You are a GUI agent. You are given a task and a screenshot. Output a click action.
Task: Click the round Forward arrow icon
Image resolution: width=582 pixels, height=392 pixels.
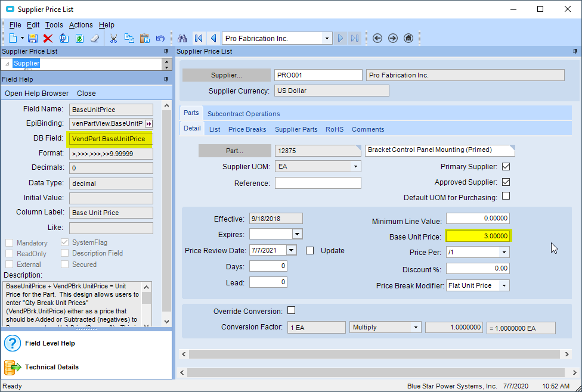tap(393, 38)
